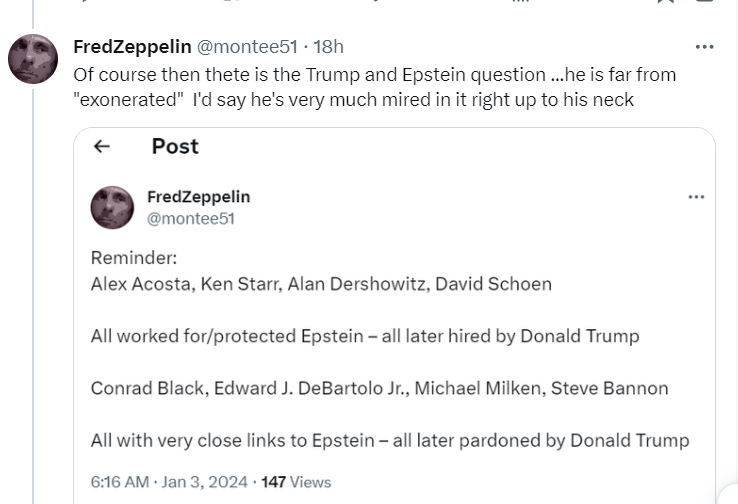Click the 147 Views count

coord(296,481)
